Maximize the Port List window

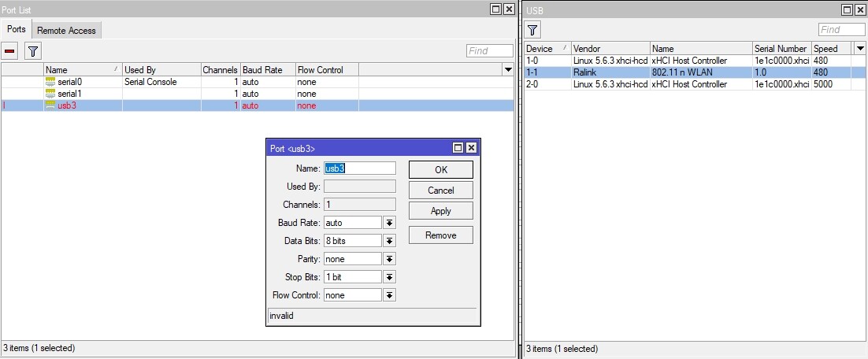[x=496, y=9]
